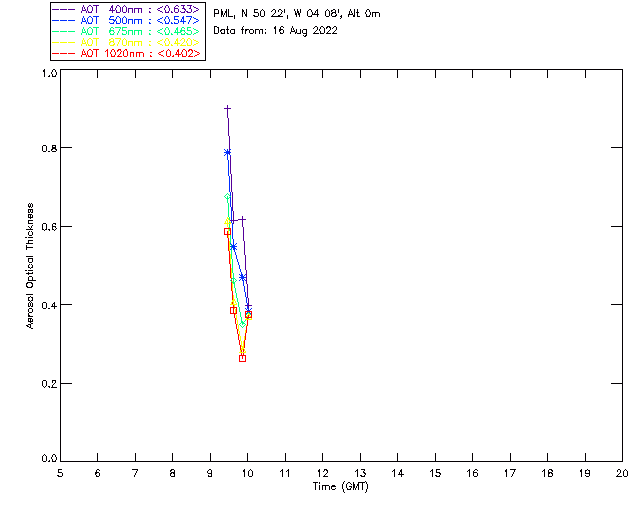Click the y-axis tick label 0.0
The image size is (640, 512).
click(x=49, y=459)
